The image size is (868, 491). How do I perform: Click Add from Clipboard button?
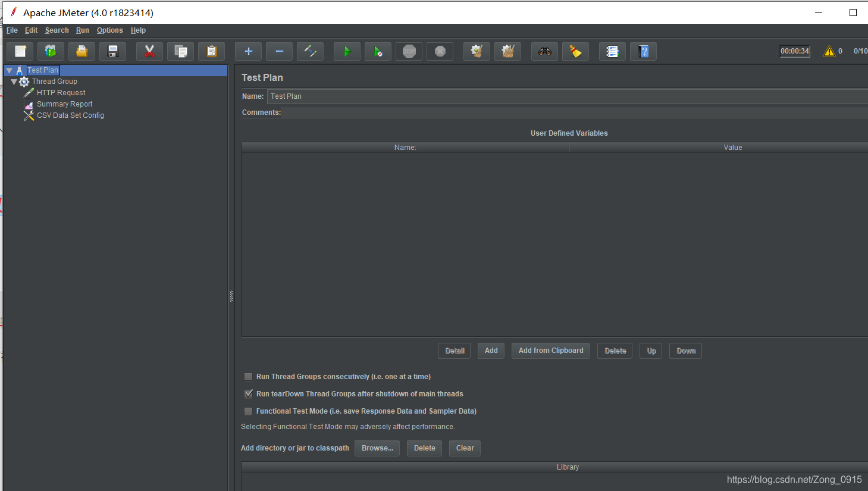pyautogui.click(x=551, y=351)
